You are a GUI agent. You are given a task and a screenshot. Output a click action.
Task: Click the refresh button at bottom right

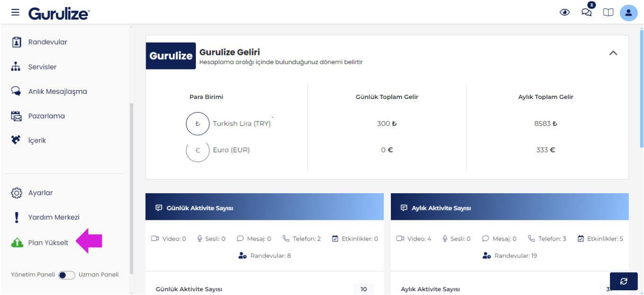coord(624,281)
